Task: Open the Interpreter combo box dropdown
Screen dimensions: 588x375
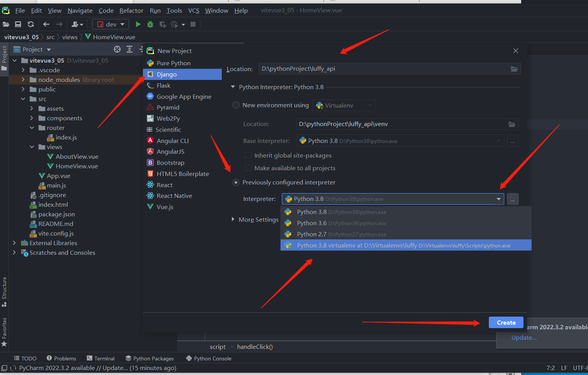Action: 498,199
